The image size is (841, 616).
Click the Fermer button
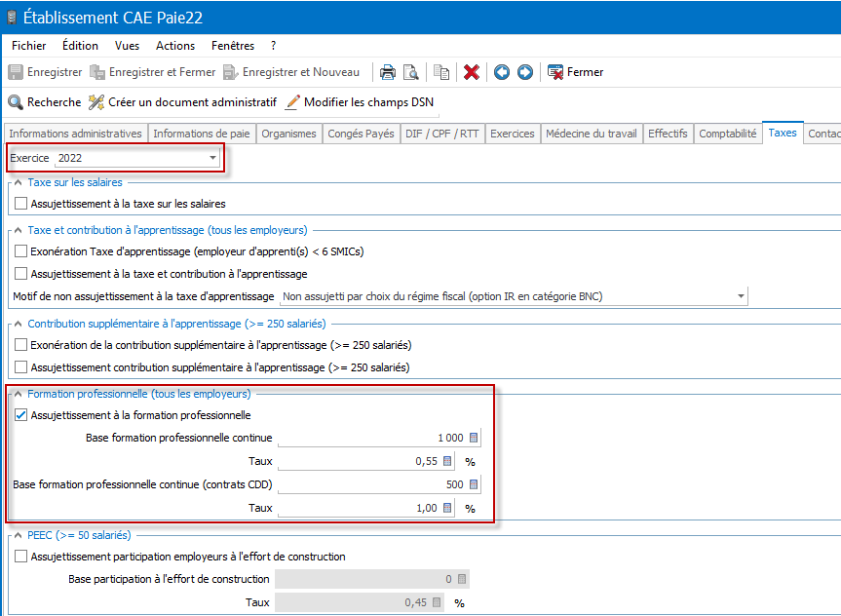pyautogui.click(x=575, y=72)
